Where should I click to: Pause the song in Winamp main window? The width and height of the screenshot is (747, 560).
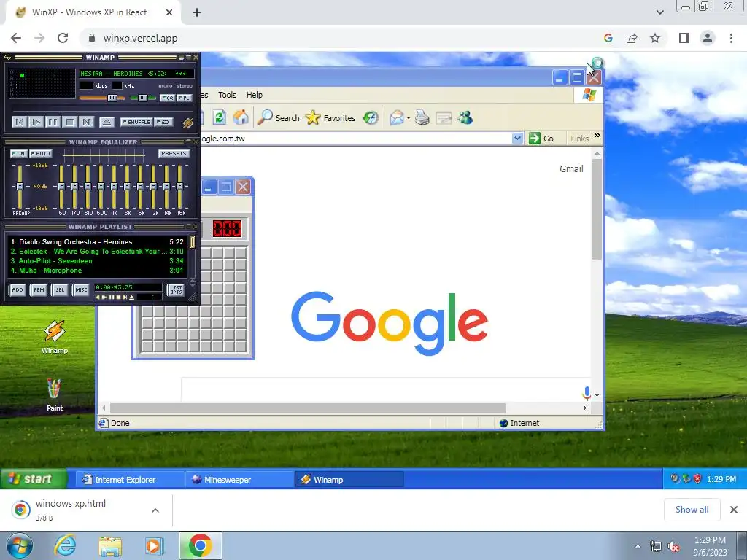[53, 122]
